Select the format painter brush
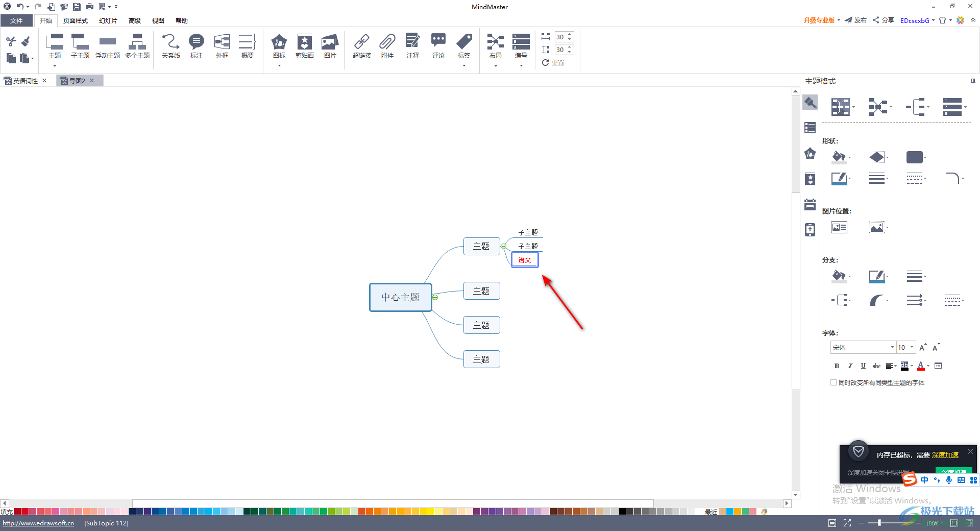 coord(26,41)
